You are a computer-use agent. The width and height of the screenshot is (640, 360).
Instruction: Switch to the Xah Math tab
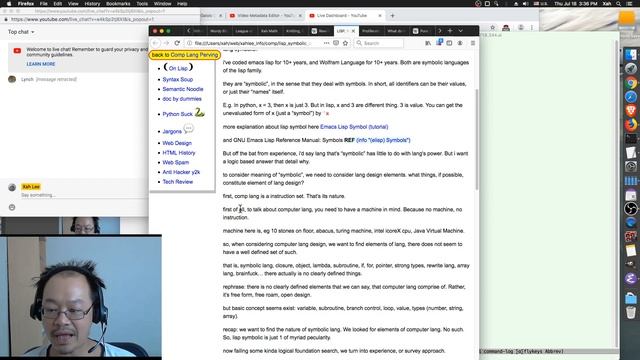(269, 31)
